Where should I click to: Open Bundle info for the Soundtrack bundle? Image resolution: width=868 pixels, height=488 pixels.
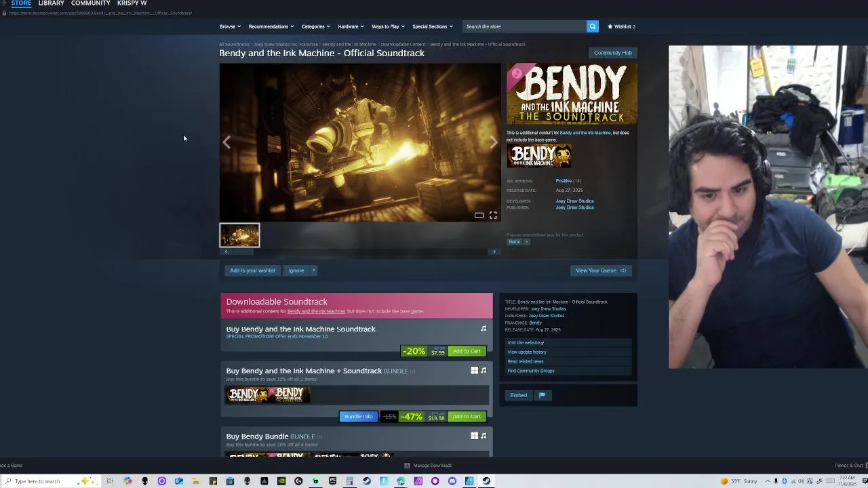(x=358, y=417)
